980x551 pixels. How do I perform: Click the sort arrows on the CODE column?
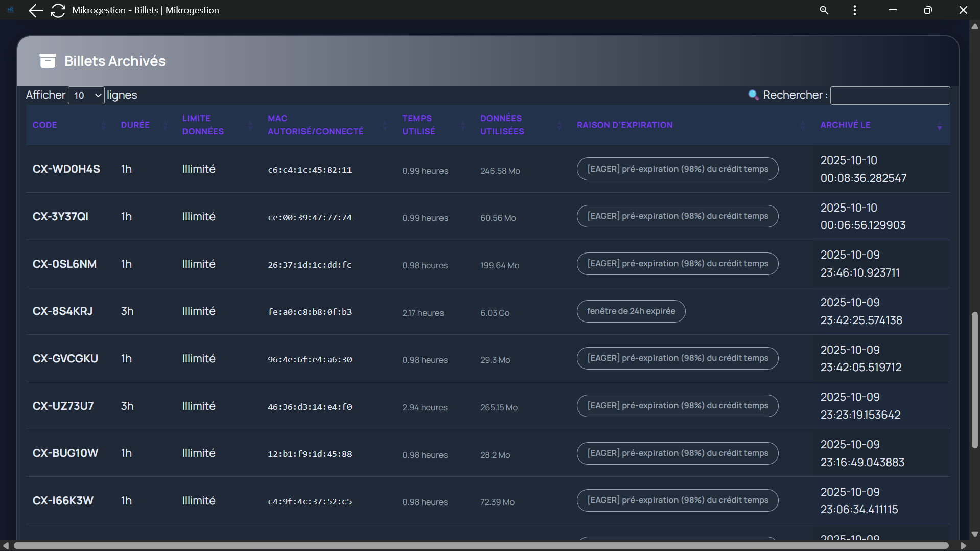click(103, 125)
